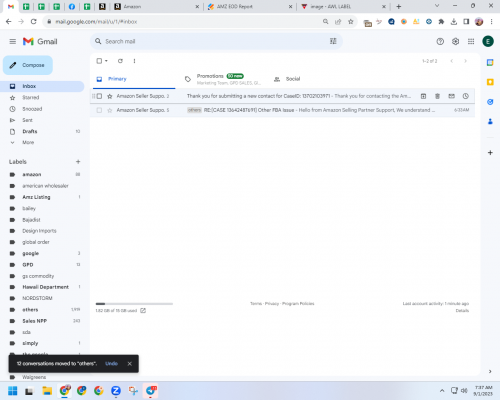The width and height of the screenshot is (500, 400).
Task: Get add-ons plus icon in side panel
Action: (490, 153)
